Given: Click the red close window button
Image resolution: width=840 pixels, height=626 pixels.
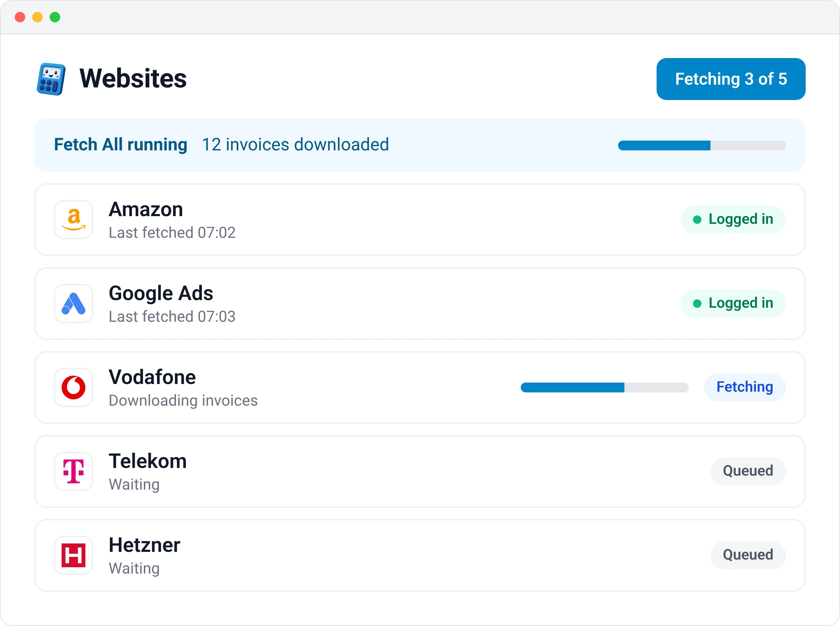Looking at the screenshot, I should (x=20, y=17).
